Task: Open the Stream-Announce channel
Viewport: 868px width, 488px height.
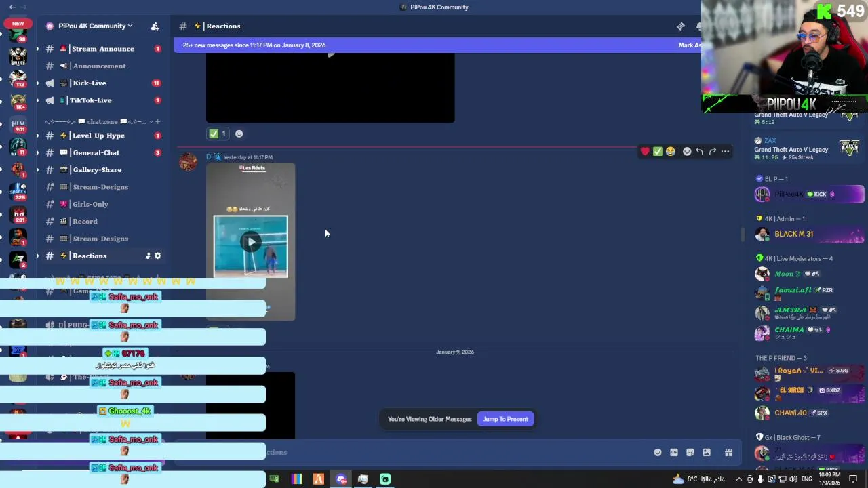Action: tap(103, 49)
